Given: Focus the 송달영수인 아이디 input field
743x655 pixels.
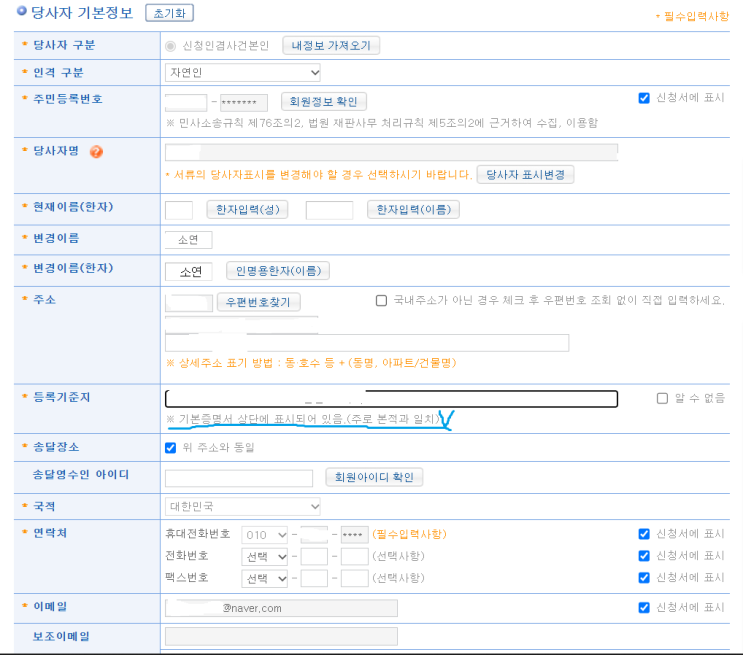Looking at the screenshot, I should click(x=239, y=478).
